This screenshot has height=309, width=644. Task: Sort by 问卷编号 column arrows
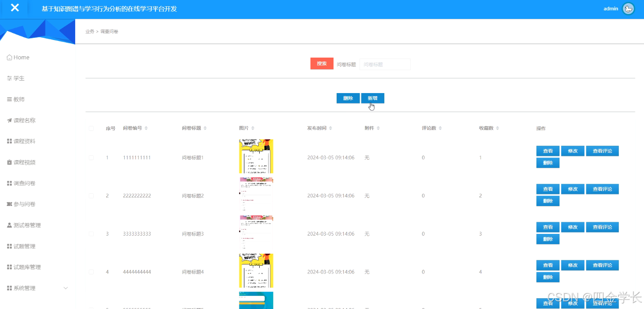coord(146,129)
